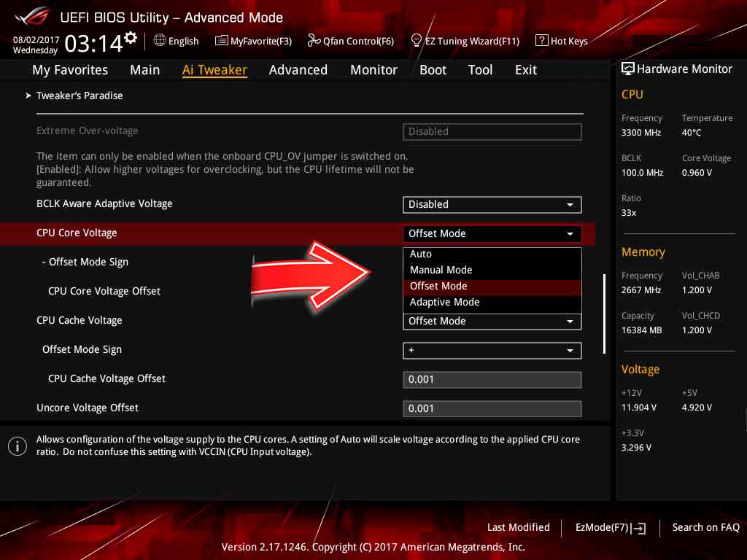Click the English language button
The image size is (747, 560).
click(177, 41)
